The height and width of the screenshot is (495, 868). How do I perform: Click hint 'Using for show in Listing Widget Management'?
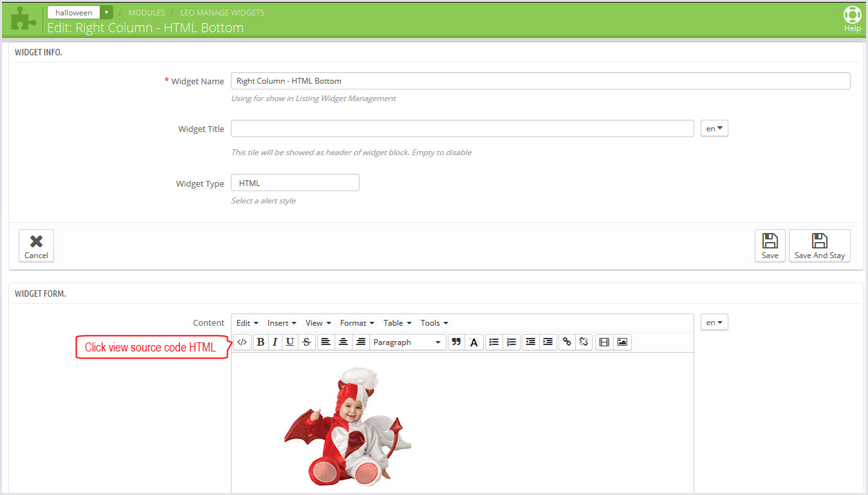click(x=313, y=98)
